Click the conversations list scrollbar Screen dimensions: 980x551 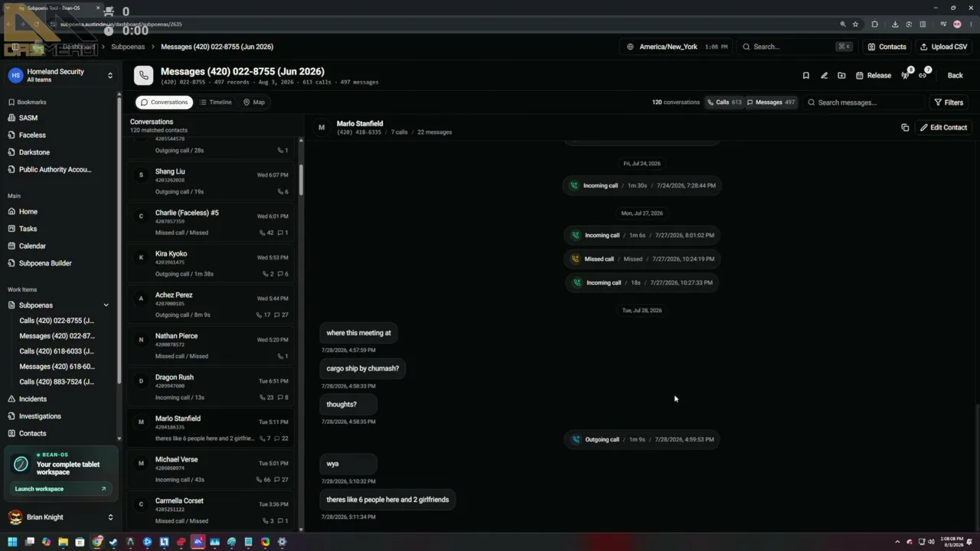point(301,180)
